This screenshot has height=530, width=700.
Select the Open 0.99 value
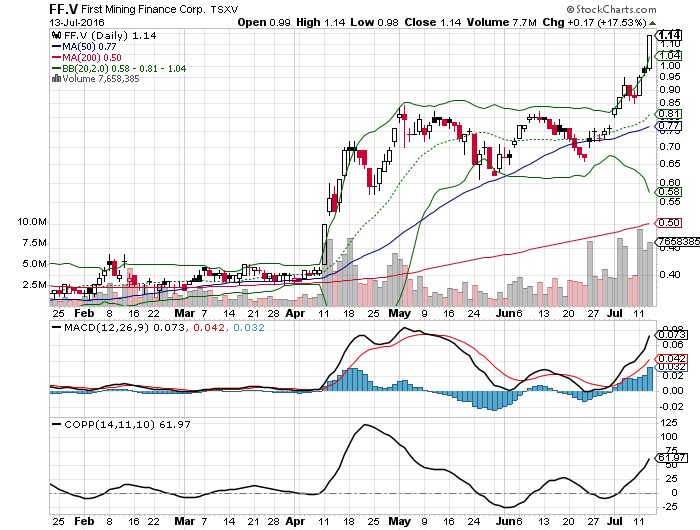pos(264,22)
